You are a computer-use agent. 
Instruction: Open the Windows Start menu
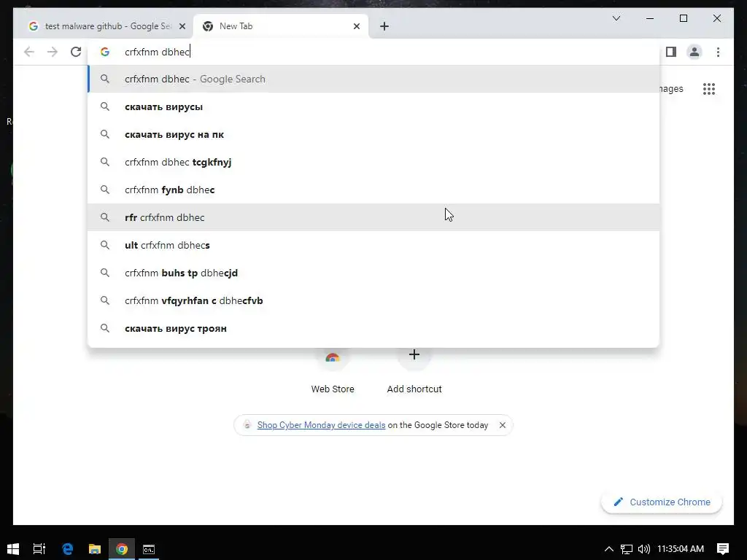pos(13,549)
